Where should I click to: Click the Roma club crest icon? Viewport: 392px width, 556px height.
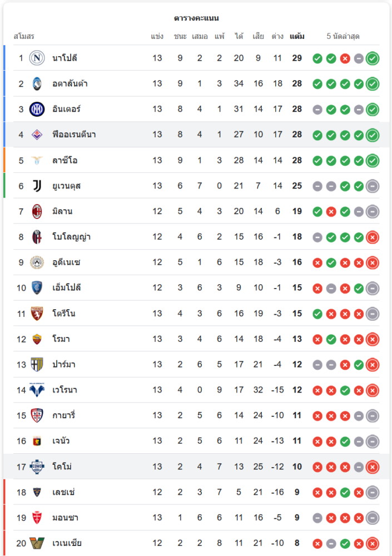pyautogui.click(x=37, y=339)
